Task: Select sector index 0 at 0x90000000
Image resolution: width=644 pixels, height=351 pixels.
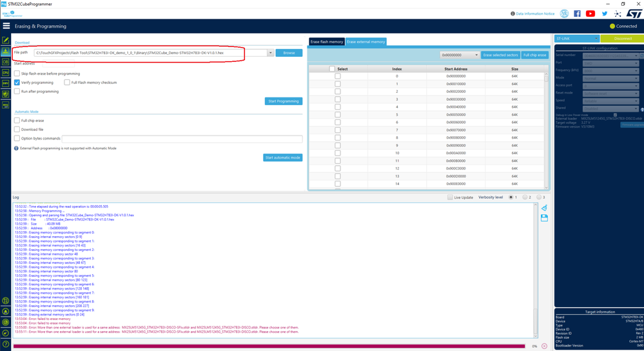Action: coord(338,76)
